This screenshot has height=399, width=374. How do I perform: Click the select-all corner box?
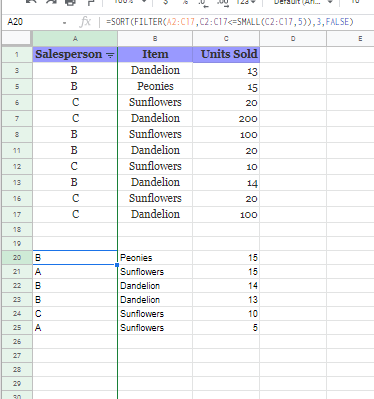pos(17,39)
